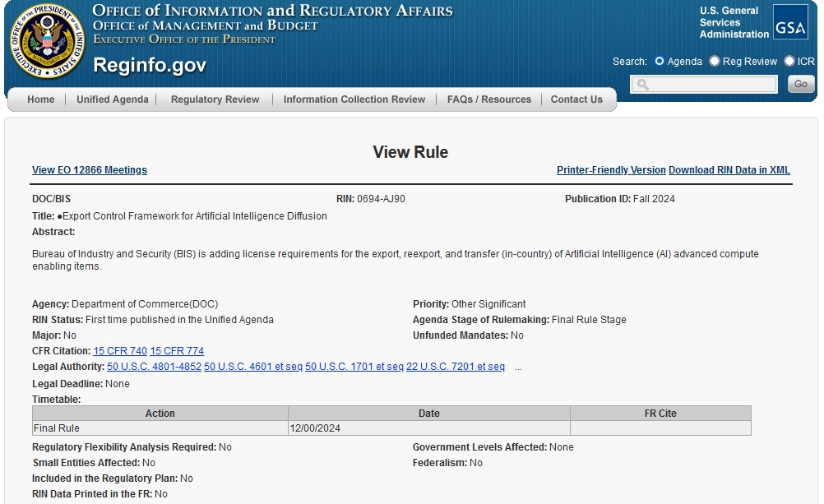Viewport: 824px width, 504px height.
Task: Click the GSA logo icon
Action: [x=789, y=22]
